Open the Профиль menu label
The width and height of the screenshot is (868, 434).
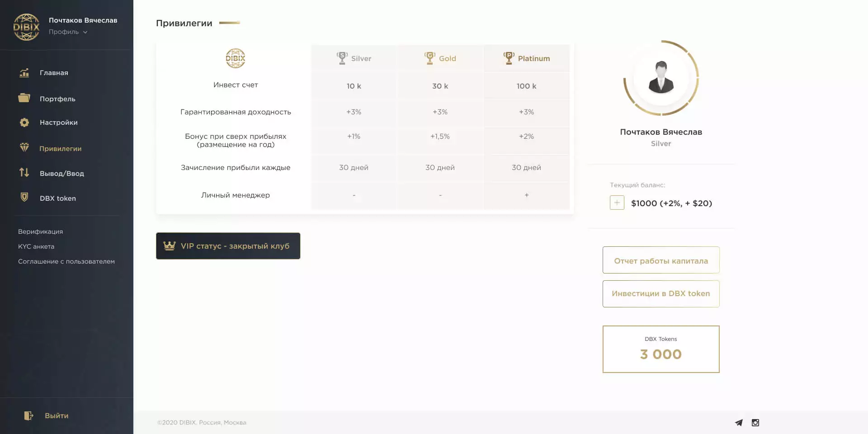64,32
